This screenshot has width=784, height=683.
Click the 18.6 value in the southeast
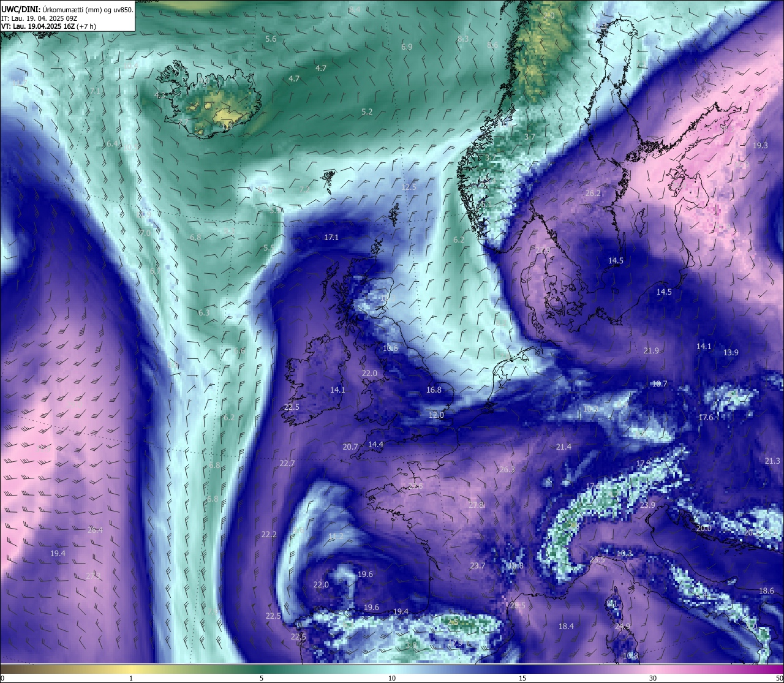(x=766, y=591)
